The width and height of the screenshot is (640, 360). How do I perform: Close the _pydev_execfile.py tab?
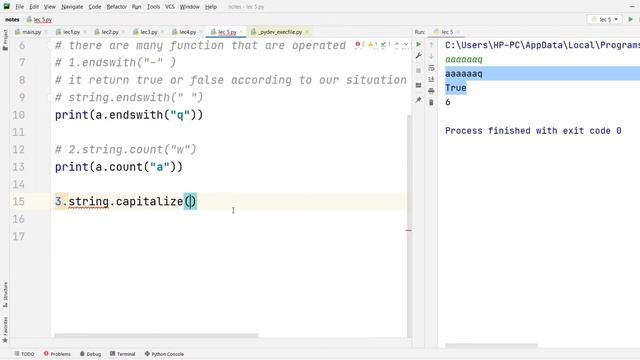pos(307,32)
